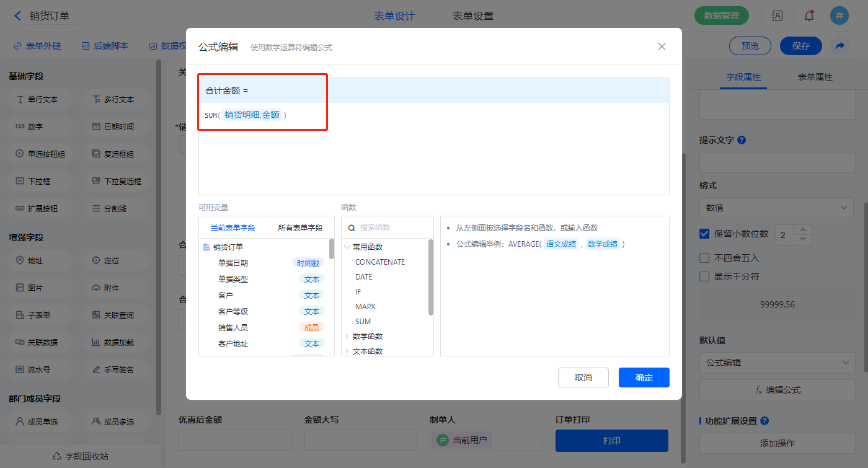Viewport: 868px width, 468px height.
Task: Click the 功能扩展设置 help icon
Action: pos(764,421)
